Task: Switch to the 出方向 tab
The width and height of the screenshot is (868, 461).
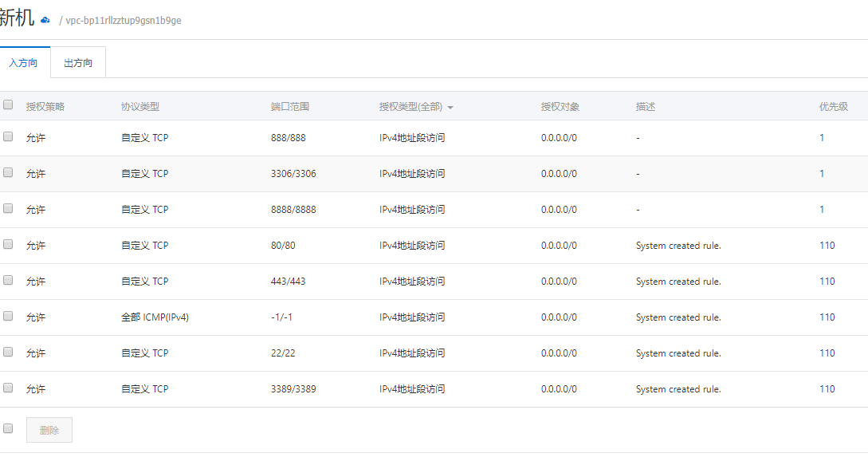Action: [77, 61]
